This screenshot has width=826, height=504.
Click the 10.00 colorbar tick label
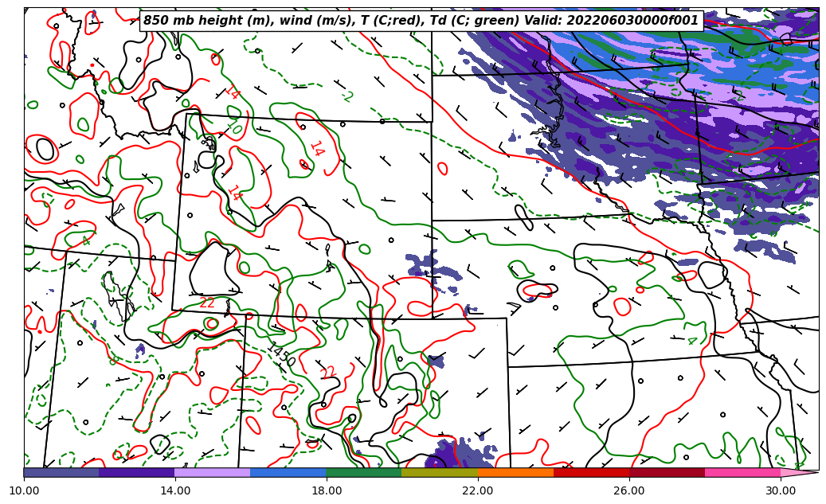24,490
